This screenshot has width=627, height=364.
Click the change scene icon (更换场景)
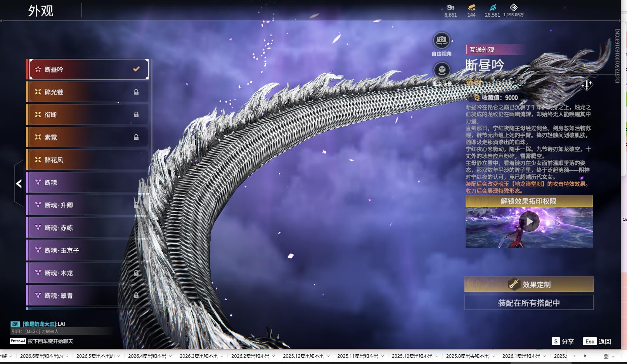tap(442, 70)
